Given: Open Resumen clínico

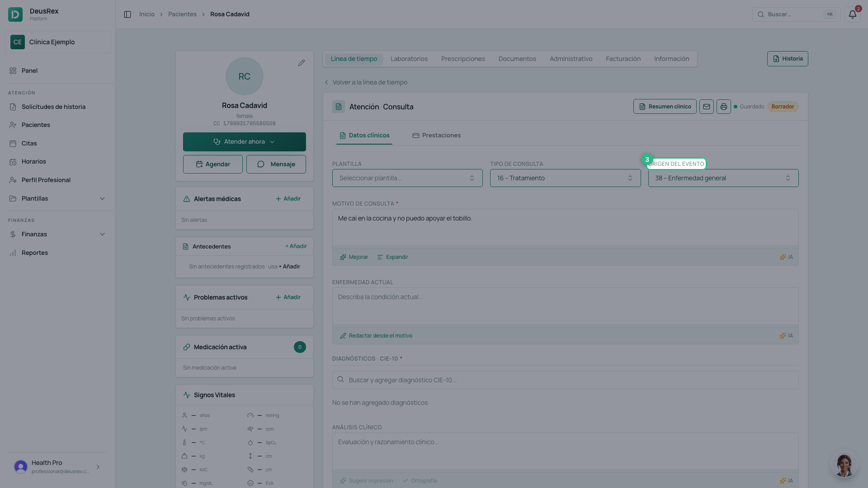Looking at the screenshot, I should click(665, 107).
